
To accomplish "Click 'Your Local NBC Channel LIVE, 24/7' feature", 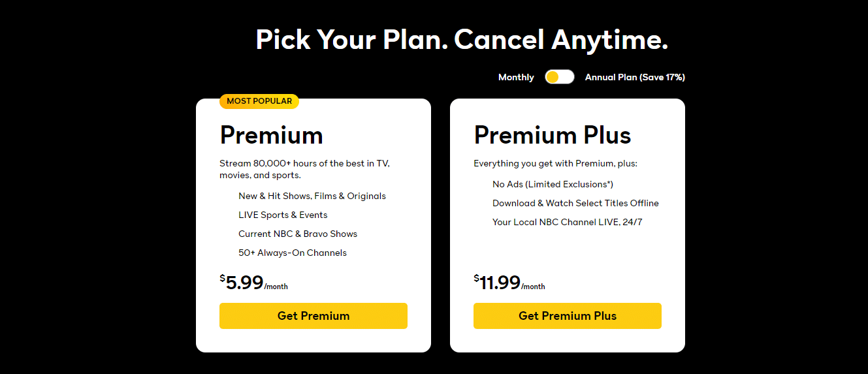I will (x=568, y=222).
